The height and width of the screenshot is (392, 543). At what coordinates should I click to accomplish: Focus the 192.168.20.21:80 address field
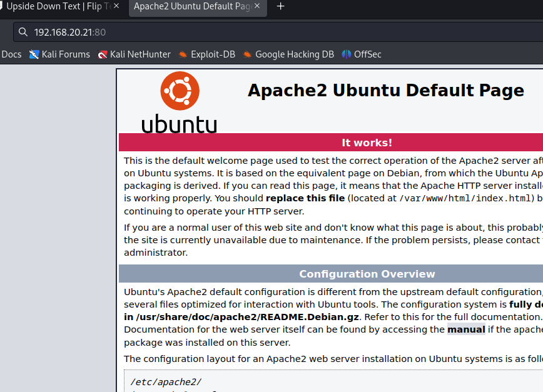click(x=277, y=32)
